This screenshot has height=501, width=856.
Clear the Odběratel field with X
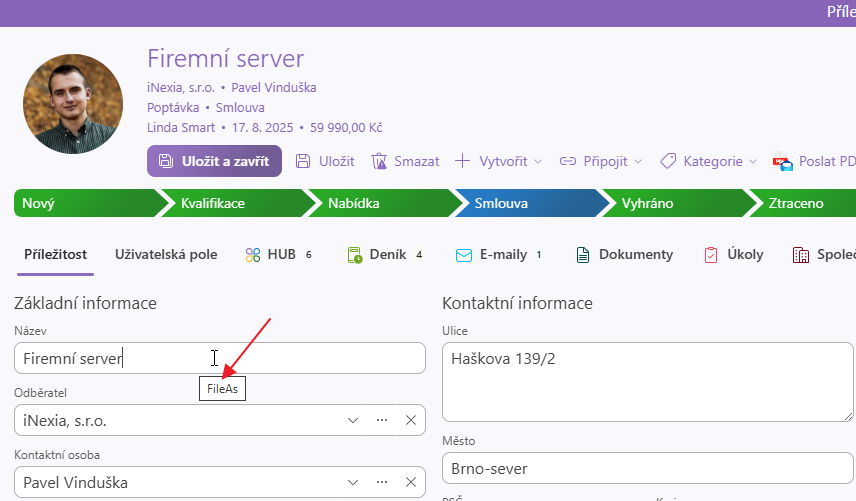410,421
